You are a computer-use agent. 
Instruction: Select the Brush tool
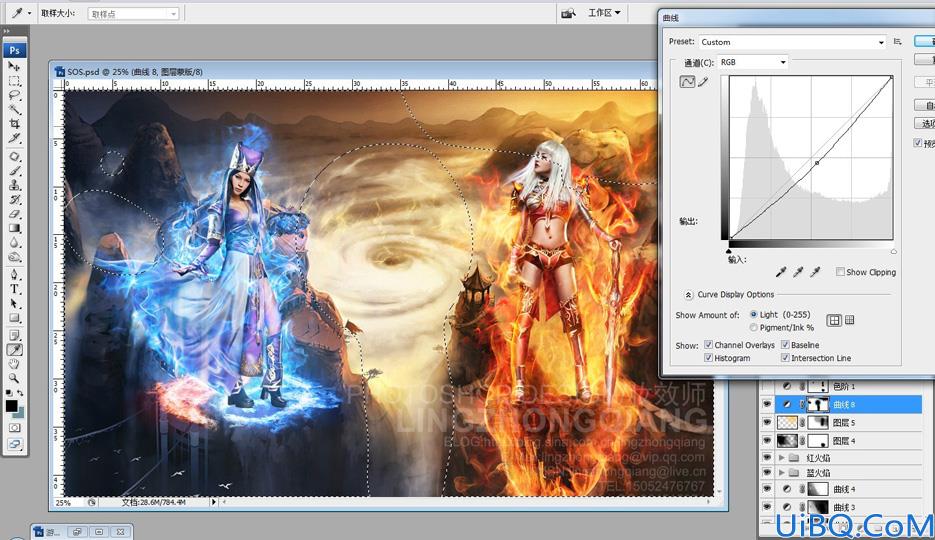point(14,171)
